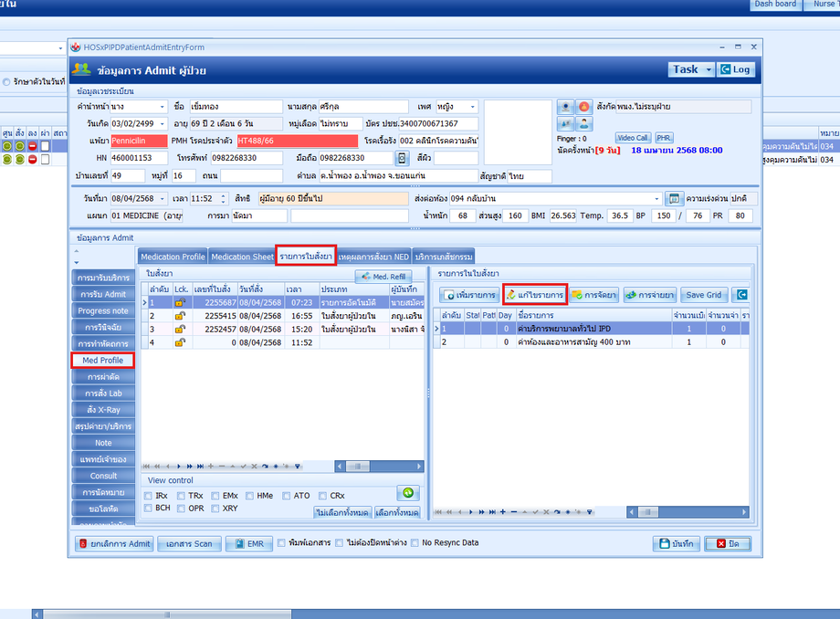
Task: Click the แก้ไขรายการ edit item button
Action: click(x=535, y=295)
